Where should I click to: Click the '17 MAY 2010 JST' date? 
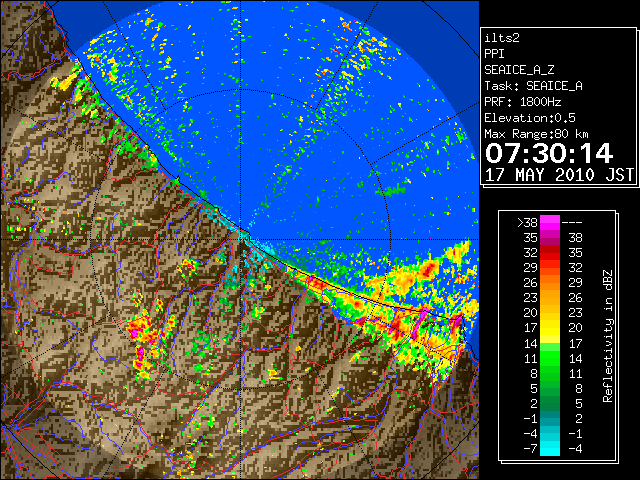(x=559, y=175)
